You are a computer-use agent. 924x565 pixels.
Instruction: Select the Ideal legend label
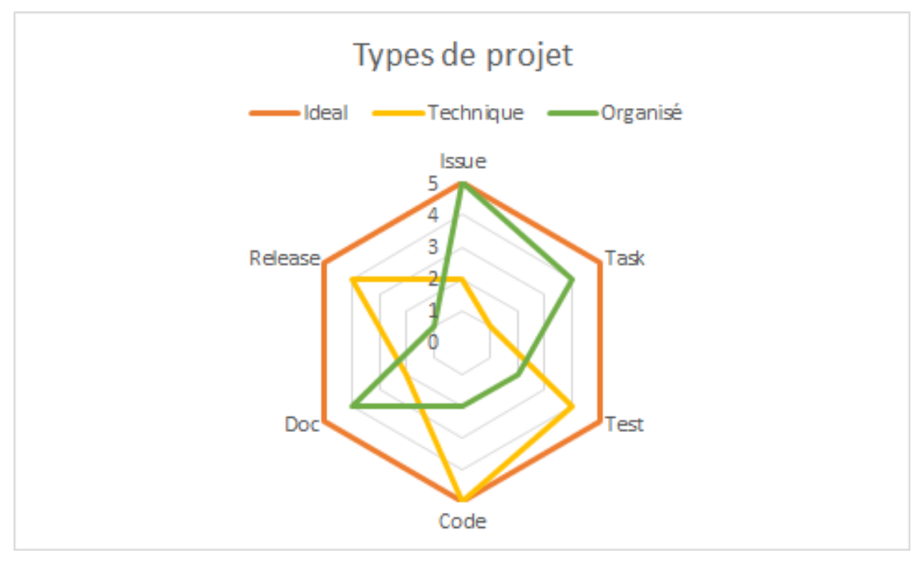[325, 113]
